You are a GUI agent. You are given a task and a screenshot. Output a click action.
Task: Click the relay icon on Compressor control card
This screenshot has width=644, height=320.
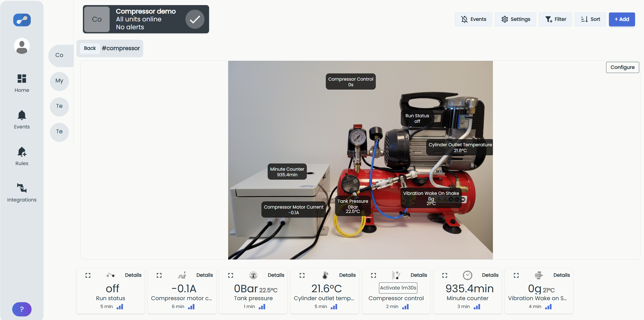pyautogui.click(x=396, y=275)
